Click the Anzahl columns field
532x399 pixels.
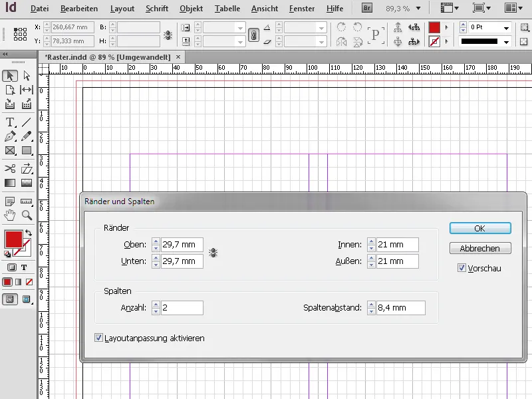182,307
